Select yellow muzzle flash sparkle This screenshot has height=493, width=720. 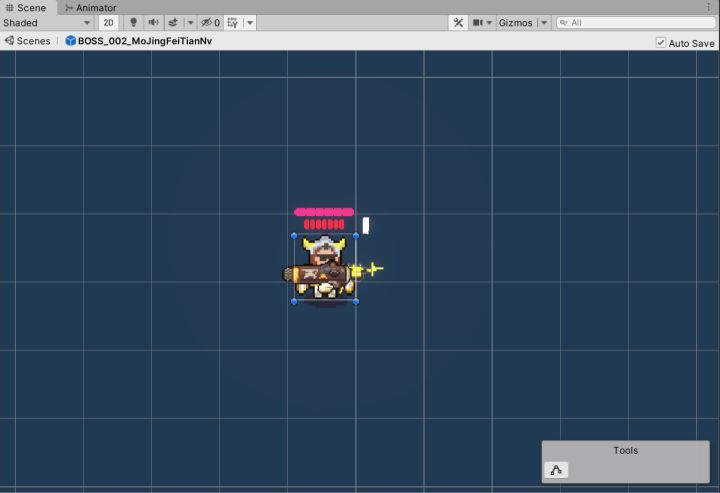(374, 269)
